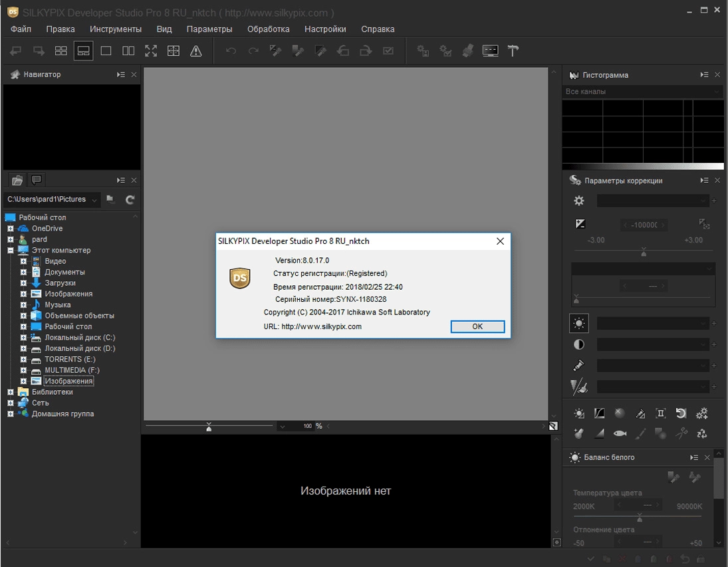Expand the Загрузки tree node
This screenshot has width=728, height=567.
pyautogui.click(x=23, y=283)
